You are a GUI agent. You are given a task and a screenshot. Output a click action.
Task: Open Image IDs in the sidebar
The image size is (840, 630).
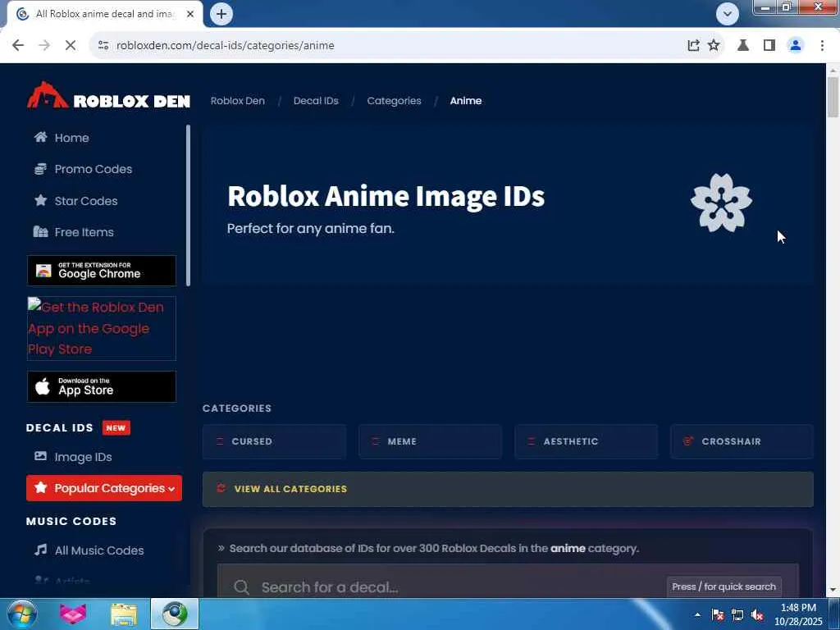click(x=83, y=457)
